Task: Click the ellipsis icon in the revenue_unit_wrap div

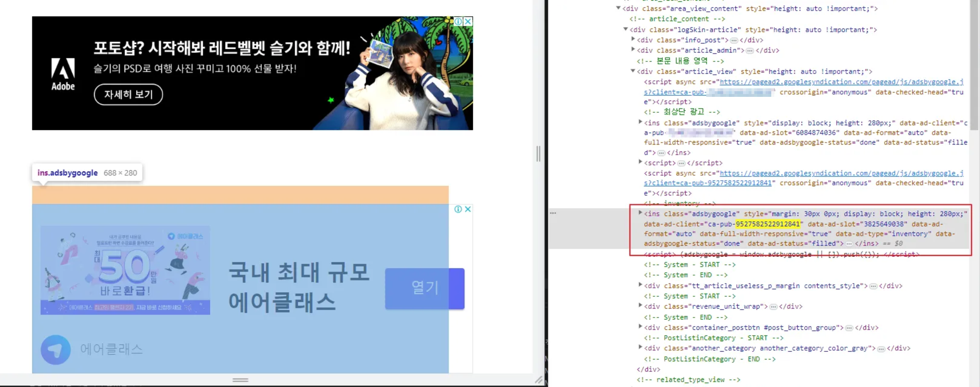Action: [x=774, y=306]
